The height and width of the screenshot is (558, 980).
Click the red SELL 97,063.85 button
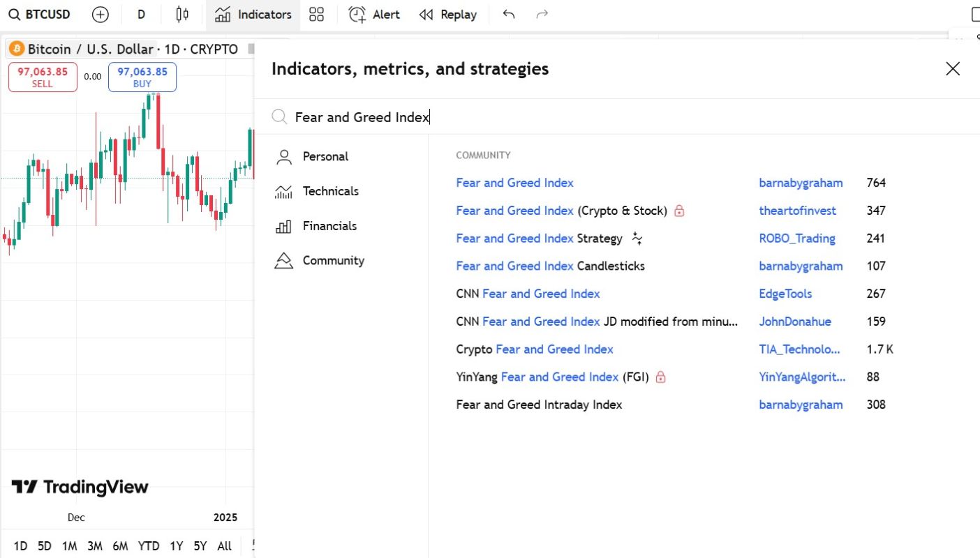tap(43, 77)
